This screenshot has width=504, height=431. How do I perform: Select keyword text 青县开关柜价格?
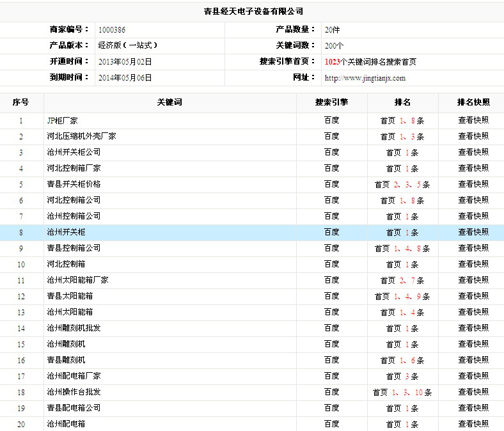[74, 184]
